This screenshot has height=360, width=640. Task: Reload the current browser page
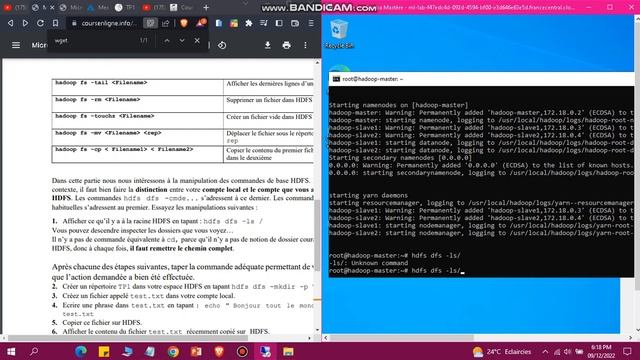click(x=40, y=23)
